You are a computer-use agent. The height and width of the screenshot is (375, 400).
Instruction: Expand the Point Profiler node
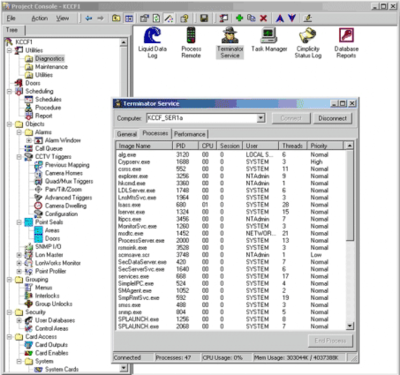point(19,271)
